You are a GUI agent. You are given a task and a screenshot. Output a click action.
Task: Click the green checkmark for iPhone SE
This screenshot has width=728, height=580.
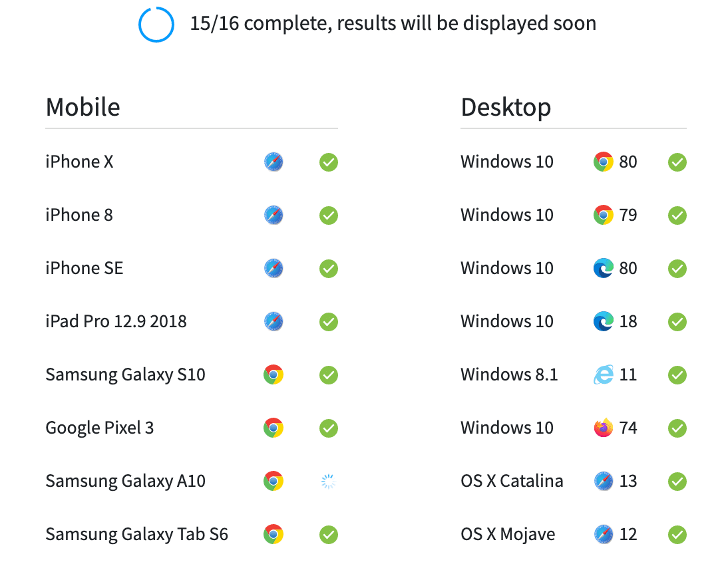[x=329, y=269]
